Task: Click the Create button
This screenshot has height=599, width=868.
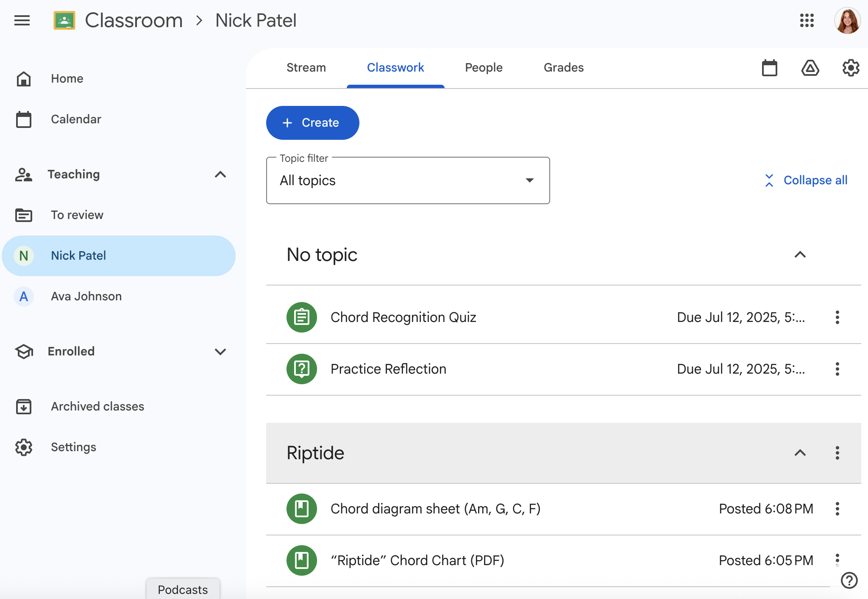Action: coord(312,123)
